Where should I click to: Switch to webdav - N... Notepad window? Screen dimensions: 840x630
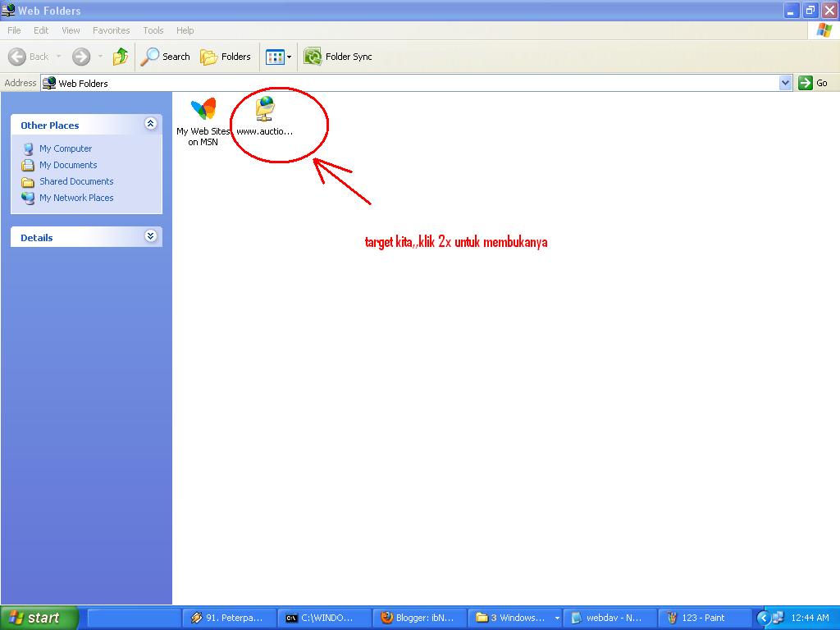[x=610, y=618]
